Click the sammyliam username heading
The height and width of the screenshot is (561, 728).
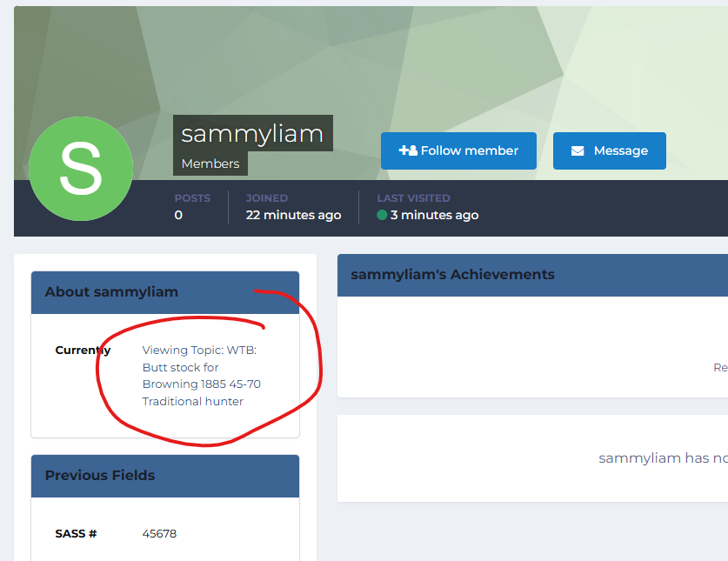[x=252, y=134]
